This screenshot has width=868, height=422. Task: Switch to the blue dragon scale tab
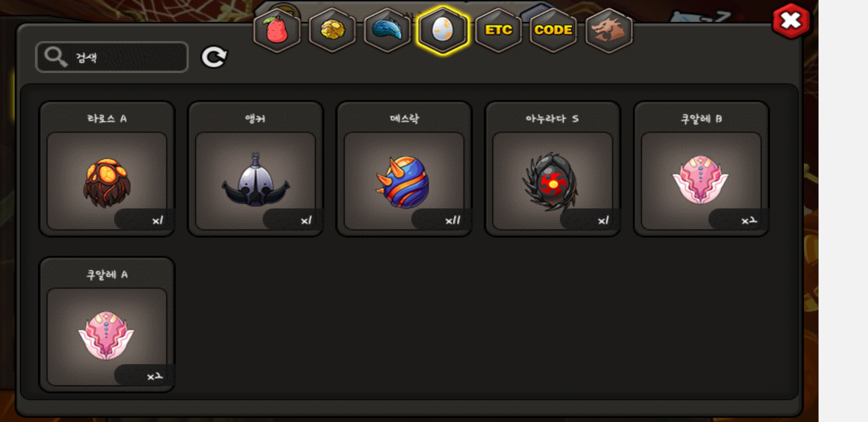[387, 30]
